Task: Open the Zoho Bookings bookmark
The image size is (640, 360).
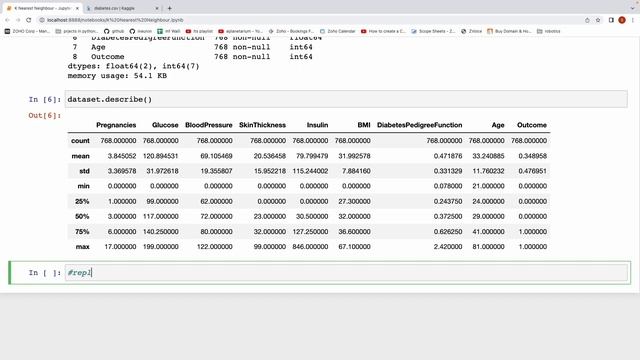Action: pos(291,31)
